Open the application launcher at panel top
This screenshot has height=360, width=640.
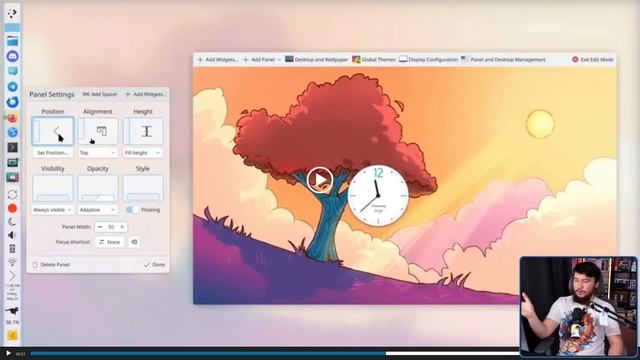(12, 13)
